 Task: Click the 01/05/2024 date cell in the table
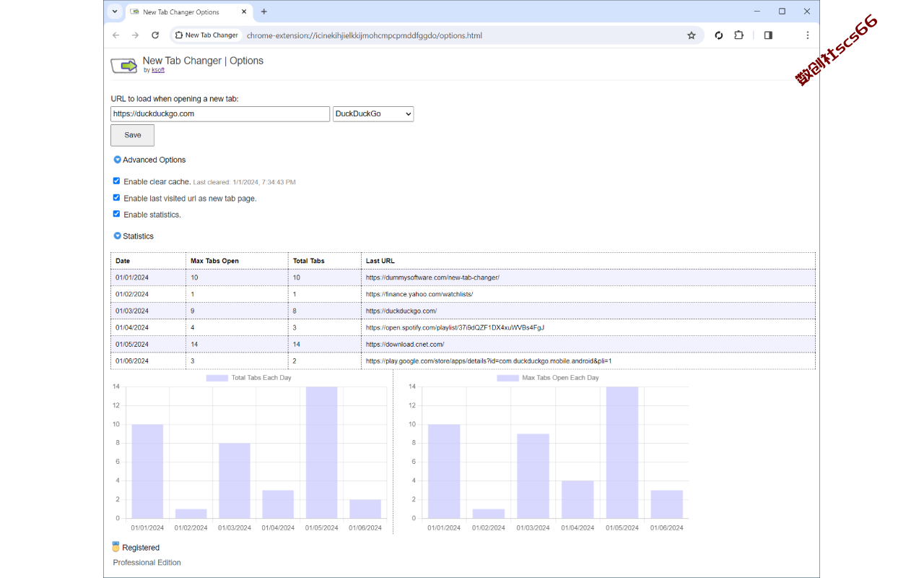[148, 344]
